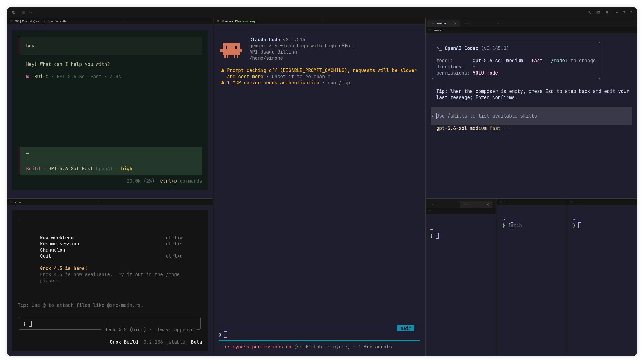Click the '/mcp' command text in Claude warning
644x363 pixels.
pos(344,83)
